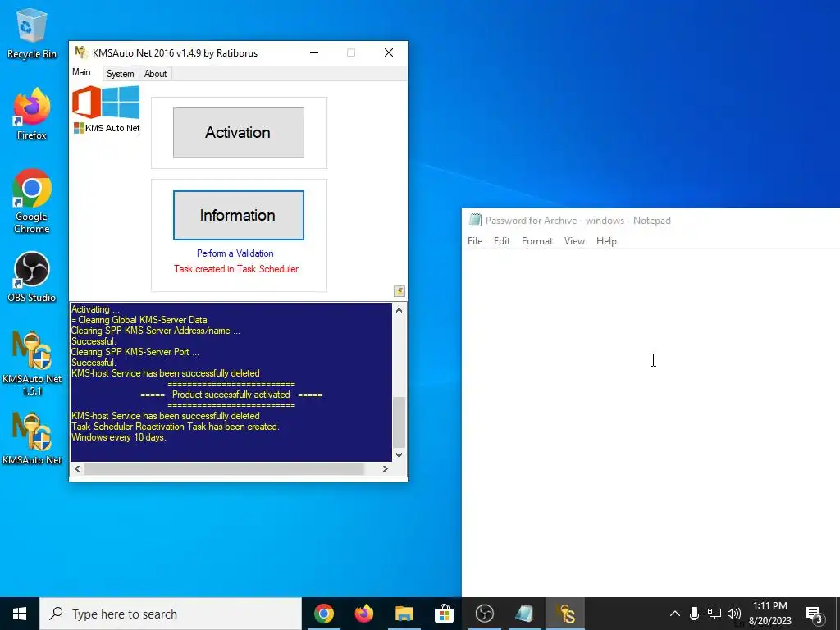Open the taskbar clock and date
This screenshot has height=630, width=840.
(x=769, y=614)
